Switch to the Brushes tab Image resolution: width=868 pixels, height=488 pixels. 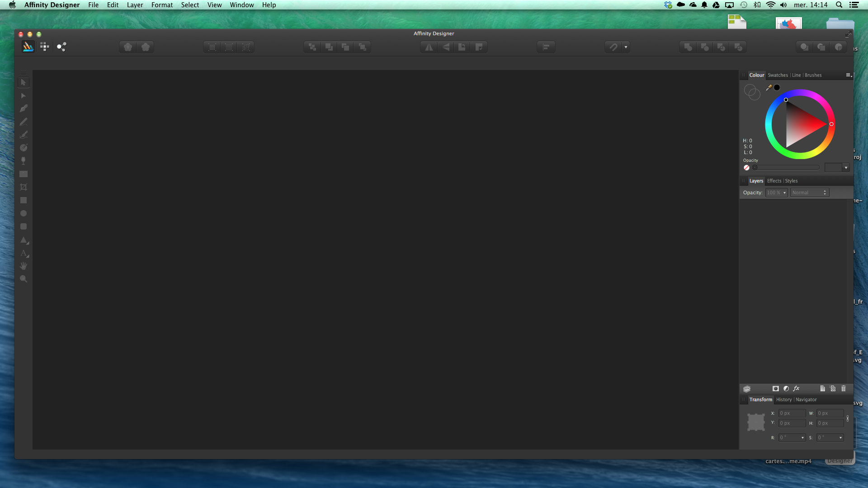pyautogui.click(x=813, y=75)
